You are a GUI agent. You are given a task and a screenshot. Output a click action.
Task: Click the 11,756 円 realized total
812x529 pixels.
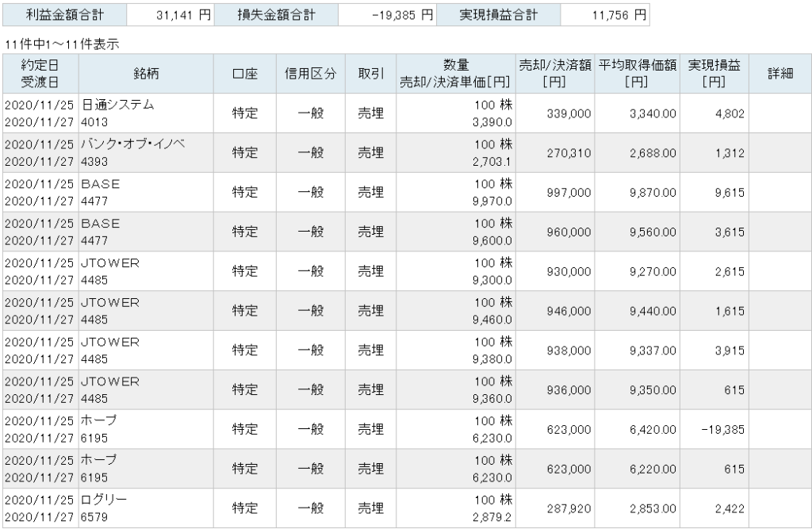click(619, 16)
